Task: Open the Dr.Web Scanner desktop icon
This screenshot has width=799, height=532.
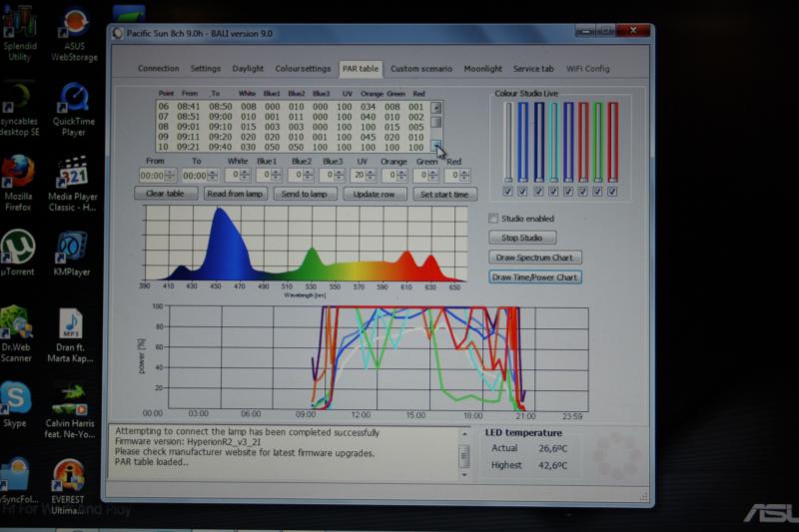Action: pos(16,321)
